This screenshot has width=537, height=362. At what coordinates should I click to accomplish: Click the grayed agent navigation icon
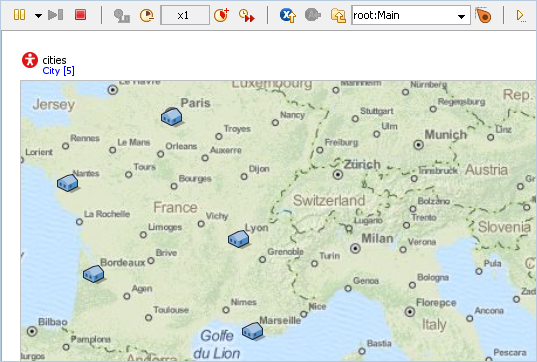[x=313, y=15]
